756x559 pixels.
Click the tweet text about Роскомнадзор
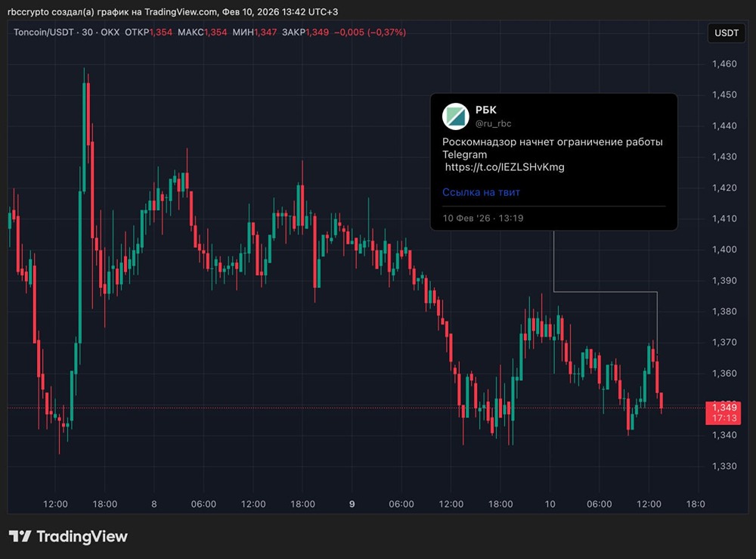552,148
